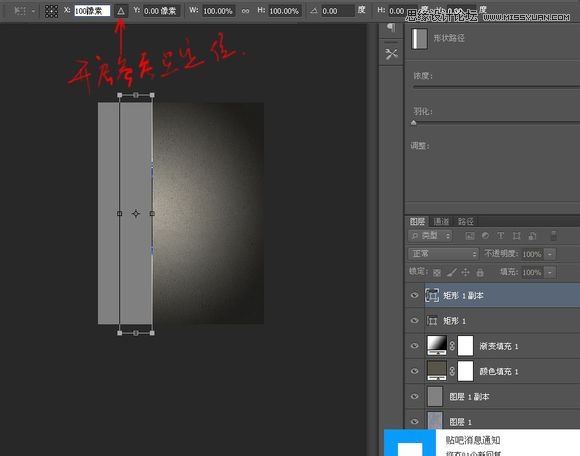Select the 矩形 1 layer name
The image size is (580, 456).
point(454,321)
